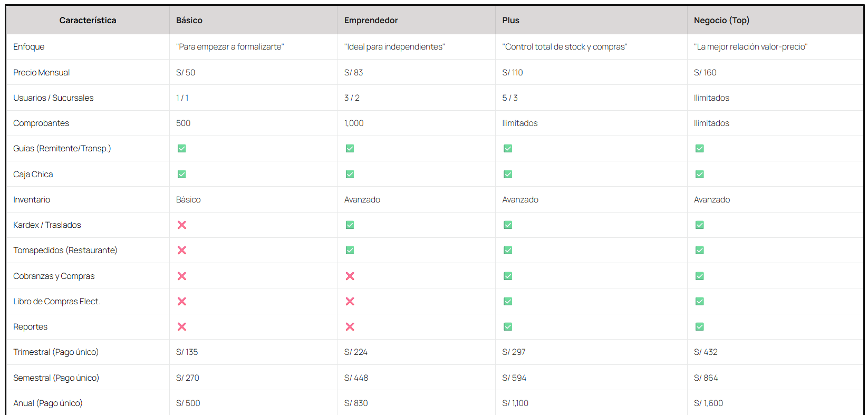
Task: Select the S/ 224 Trimestral price for Emprendedor
Action: [x=356, y=352]
